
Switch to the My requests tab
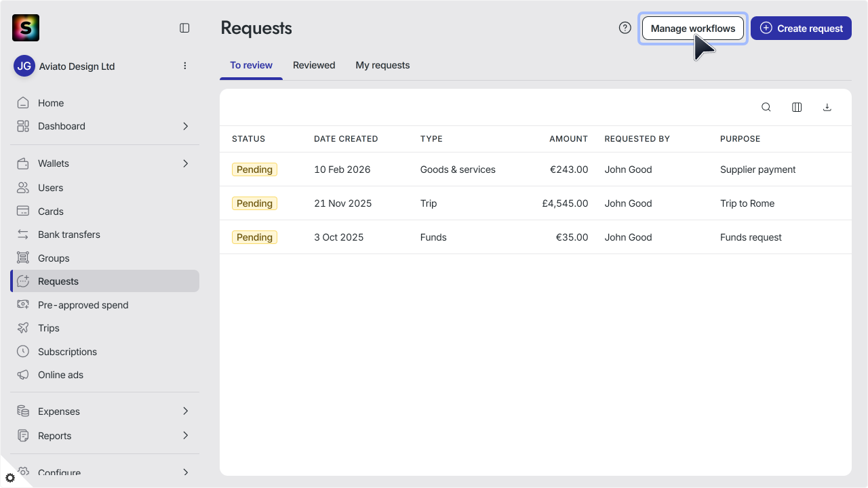[382, 66]
